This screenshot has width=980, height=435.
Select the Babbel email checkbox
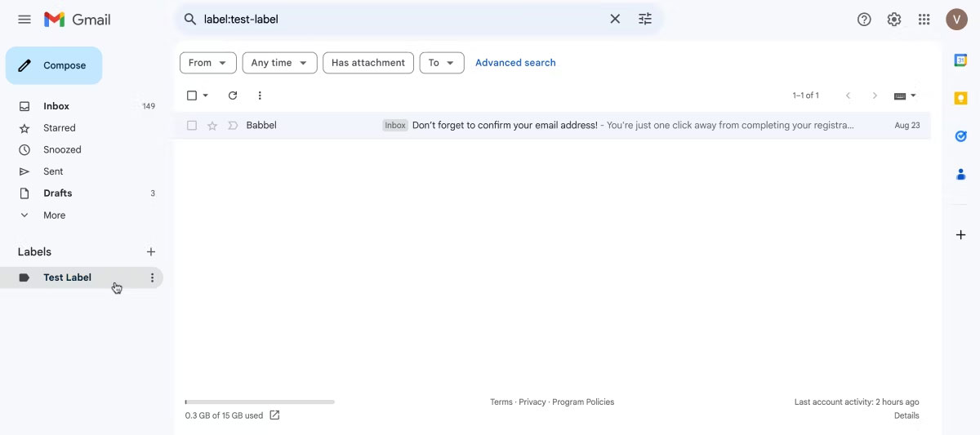coord(192,126)
